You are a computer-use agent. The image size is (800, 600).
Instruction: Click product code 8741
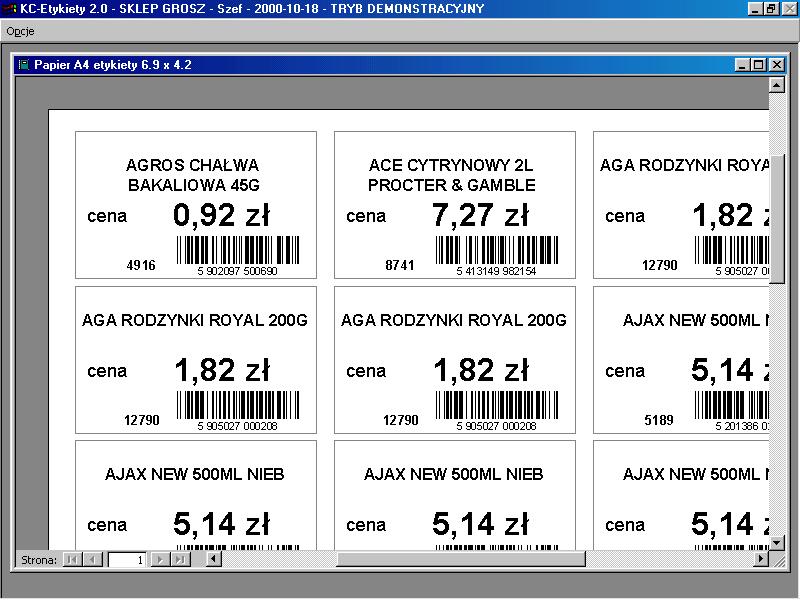pos(399,265)
